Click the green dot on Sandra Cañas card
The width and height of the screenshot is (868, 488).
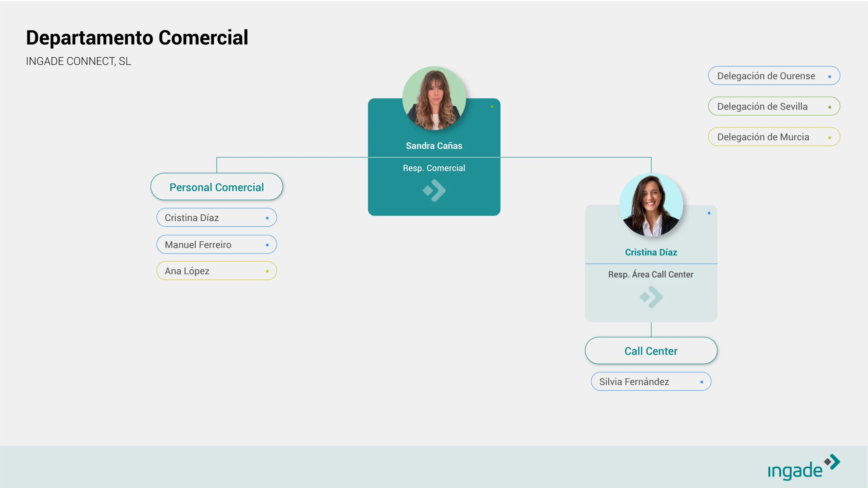(x=492, y=107)
